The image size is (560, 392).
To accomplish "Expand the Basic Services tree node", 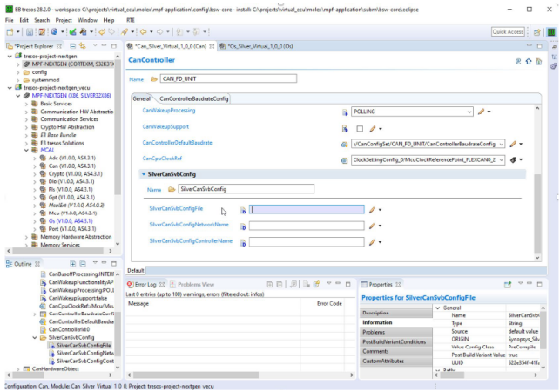I will [x=26, y=104].
